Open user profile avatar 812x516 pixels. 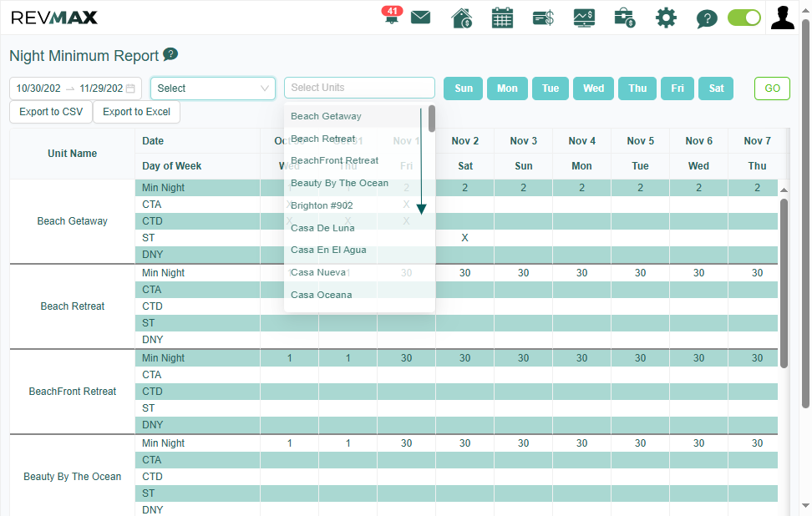click(x=783, y=18)
